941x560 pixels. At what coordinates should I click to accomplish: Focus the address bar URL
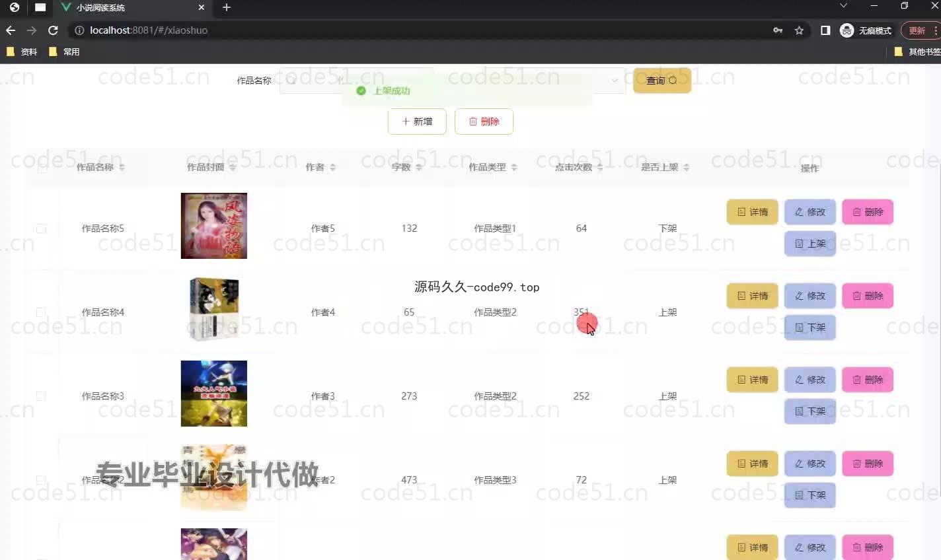click(423, 30)
